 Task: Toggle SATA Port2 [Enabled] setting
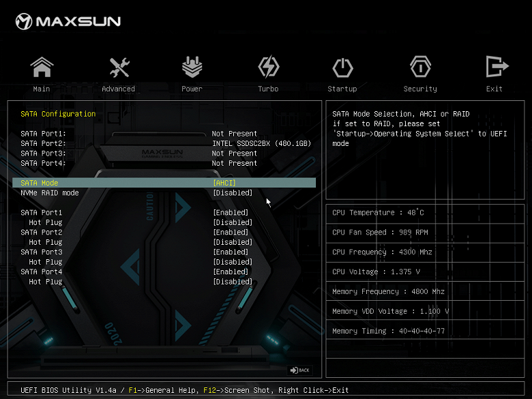pyautogui.click(x=231, y=232)
